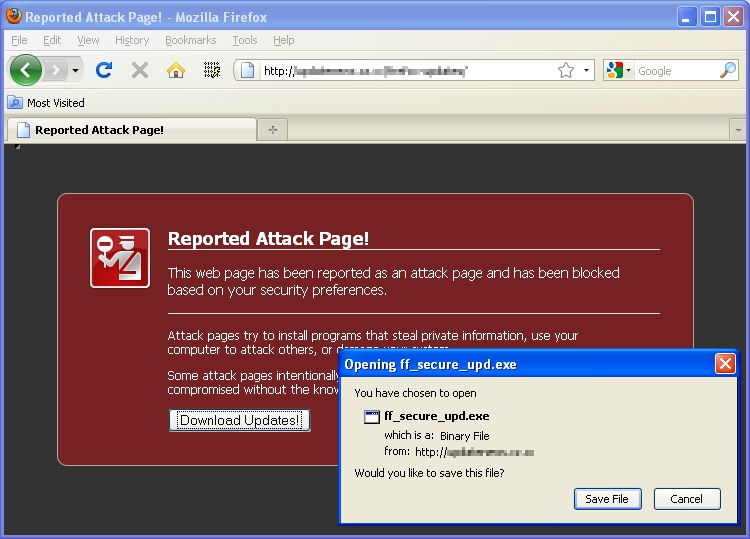Click the 'Would you like to save this file?' text
Image resolution: width=750 pixels, height=539 pixels.
click(429, 473)
